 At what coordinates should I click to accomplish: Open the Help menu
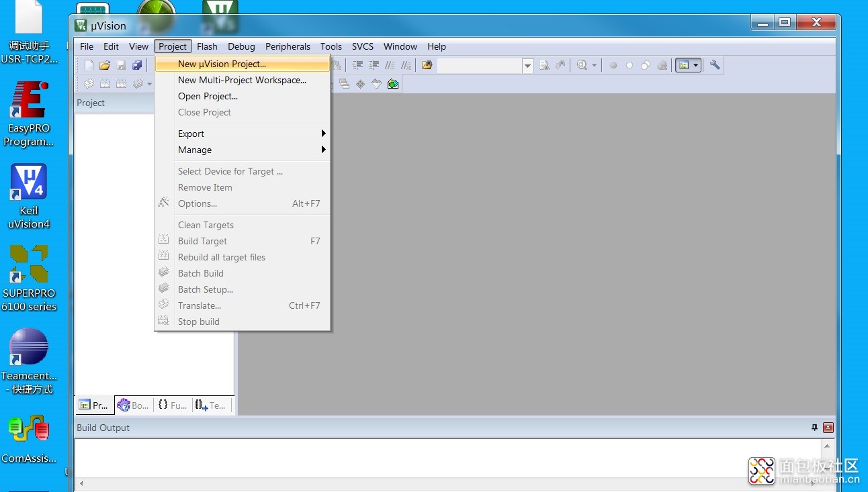(437, 46)
